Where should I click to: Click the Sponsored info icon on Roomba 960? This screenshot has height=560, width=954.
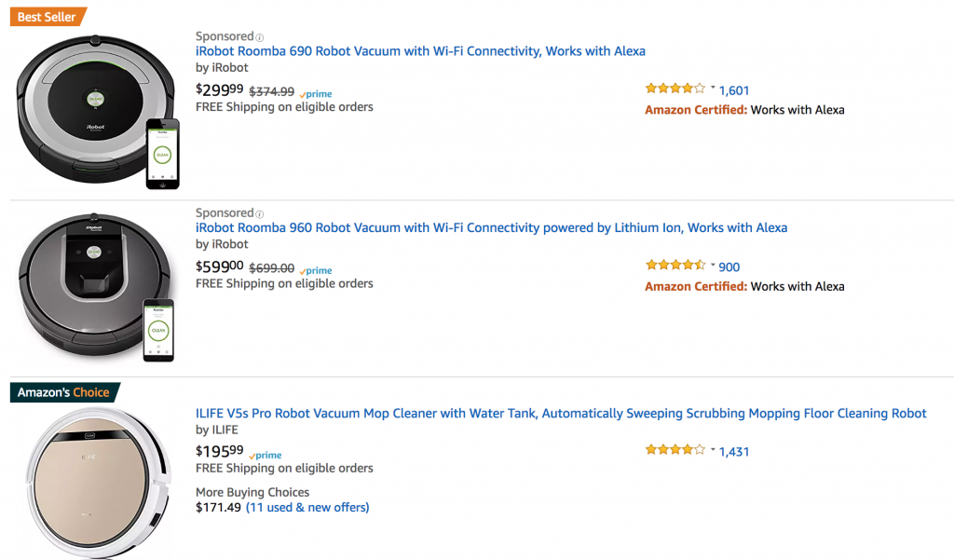point(260,214)
